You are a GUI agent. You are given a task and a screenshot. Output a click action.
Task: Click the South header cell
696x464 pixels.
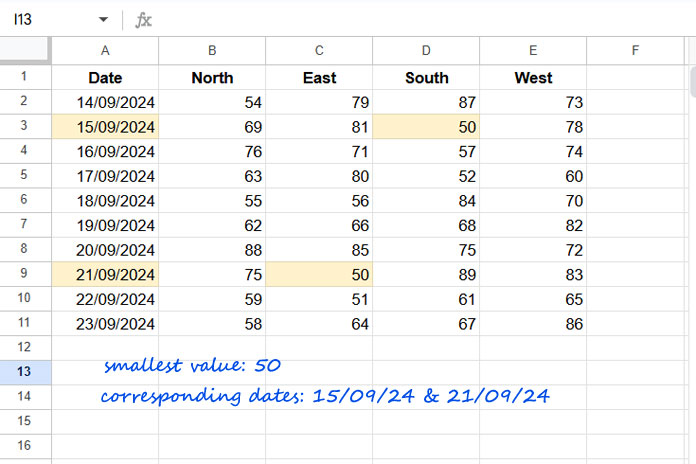(426, 78)
